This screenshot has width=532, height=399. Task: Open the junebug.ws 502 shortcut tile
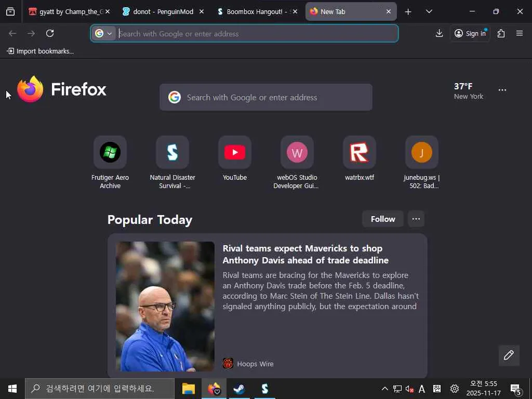422,162
